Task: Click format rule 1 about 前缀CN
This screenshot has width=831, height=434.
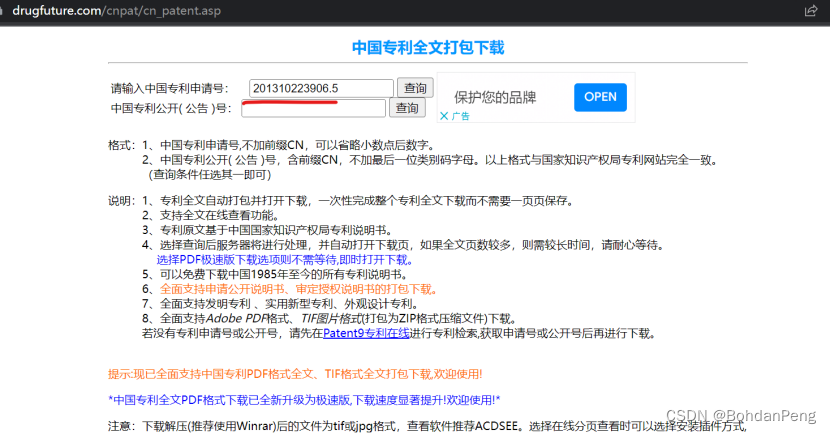Action: click(x=289, y=145)
